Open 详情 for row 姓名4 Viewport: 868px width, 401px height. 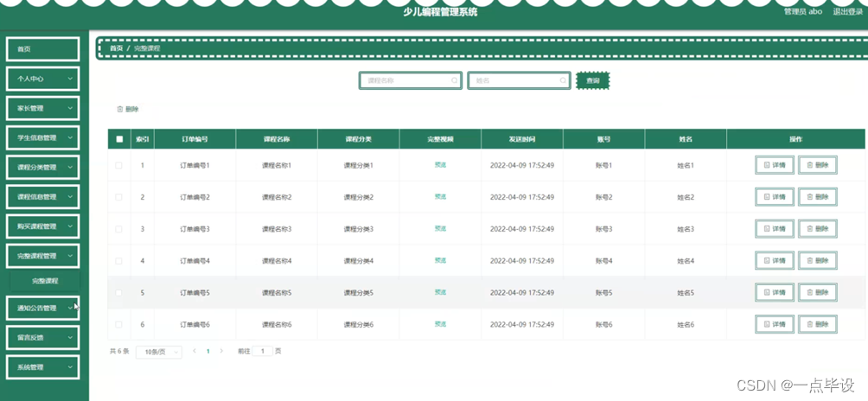(x=775, y=260)
